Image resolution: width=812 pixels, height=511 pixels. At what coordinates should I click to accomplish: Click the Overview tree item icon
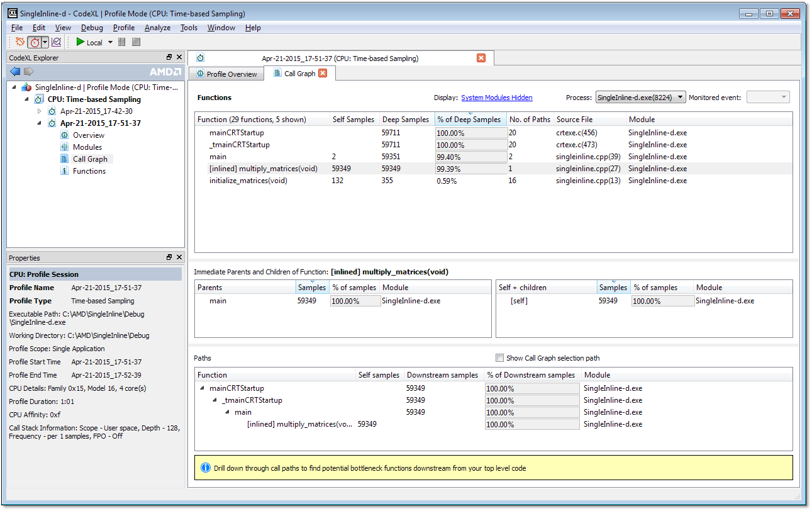(x=64, y=135)
